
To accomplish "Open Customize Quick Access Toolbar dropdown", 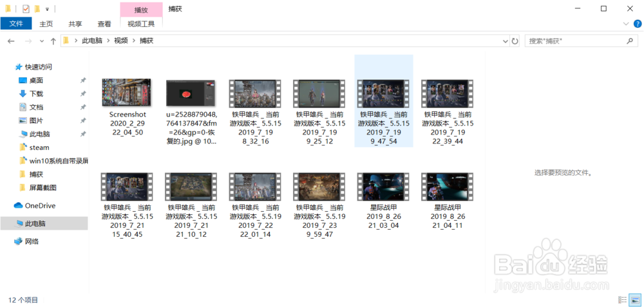I will click(47, 9).
